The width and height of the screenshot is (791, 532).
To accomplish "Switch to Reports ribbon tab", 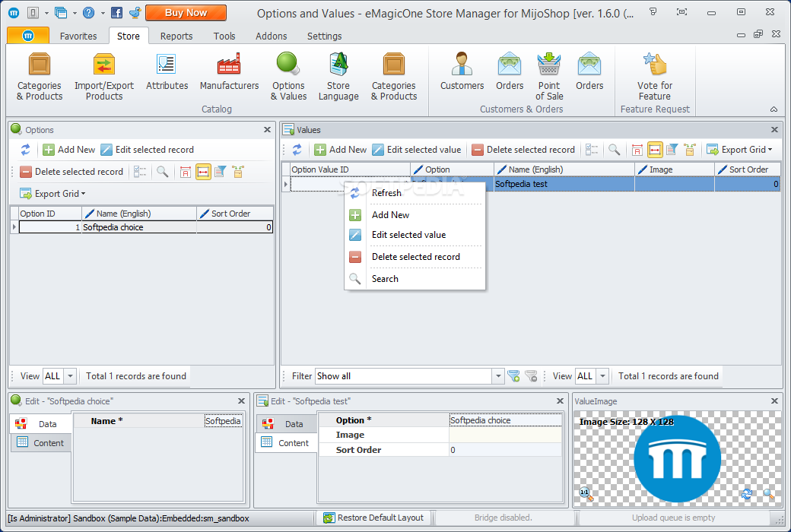I will click(176, 36).
